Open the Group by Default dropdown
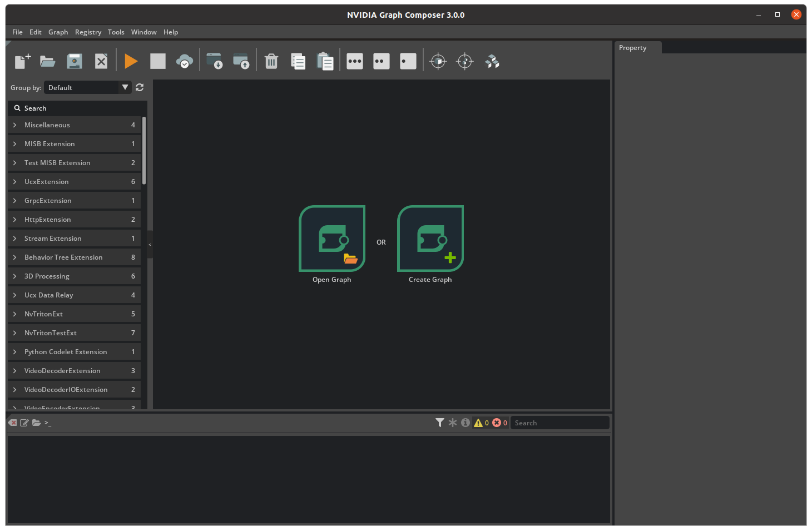Viewport: 812px width, 531px height. click(x=87, y=87)
